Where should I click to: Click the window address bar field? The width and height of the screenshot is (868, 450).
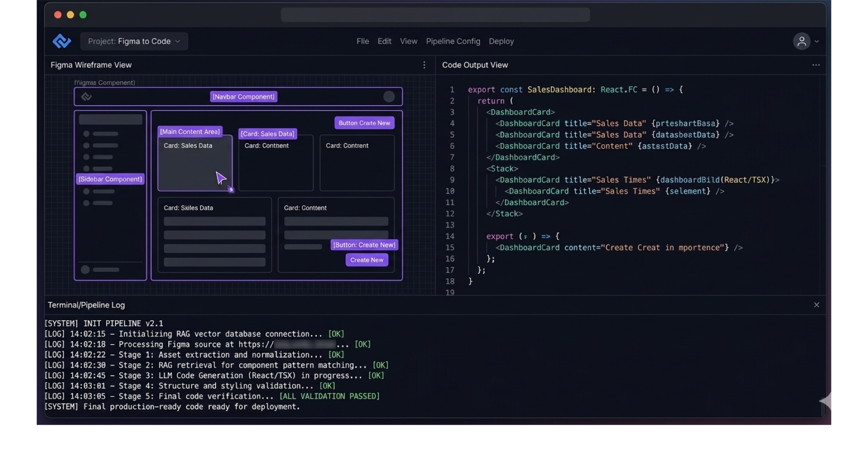tap(435, 15)
